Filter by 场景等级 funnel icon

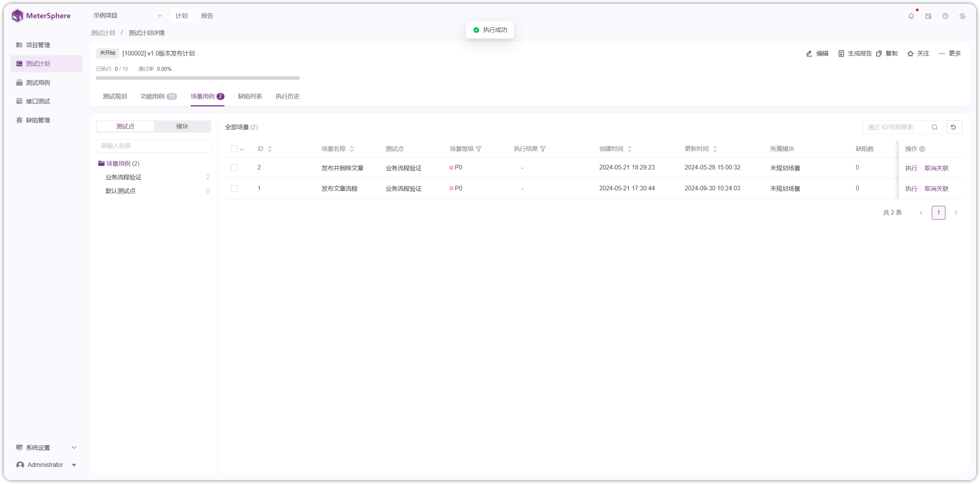coord(479,149)
